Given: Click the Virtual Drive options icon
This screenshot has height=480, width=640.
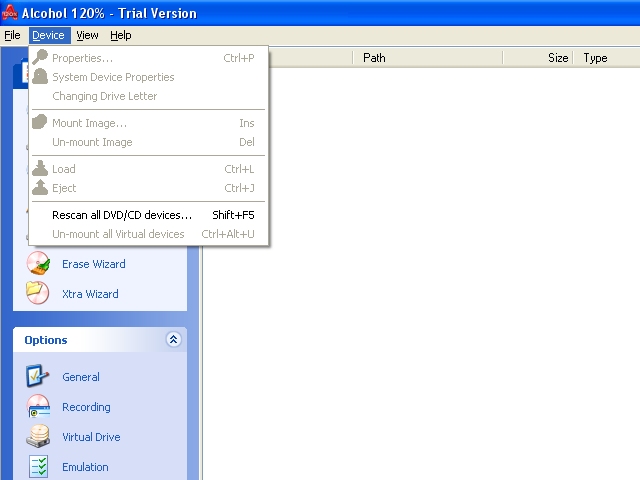Looking at the screenshot, I should tap(38, 436).
